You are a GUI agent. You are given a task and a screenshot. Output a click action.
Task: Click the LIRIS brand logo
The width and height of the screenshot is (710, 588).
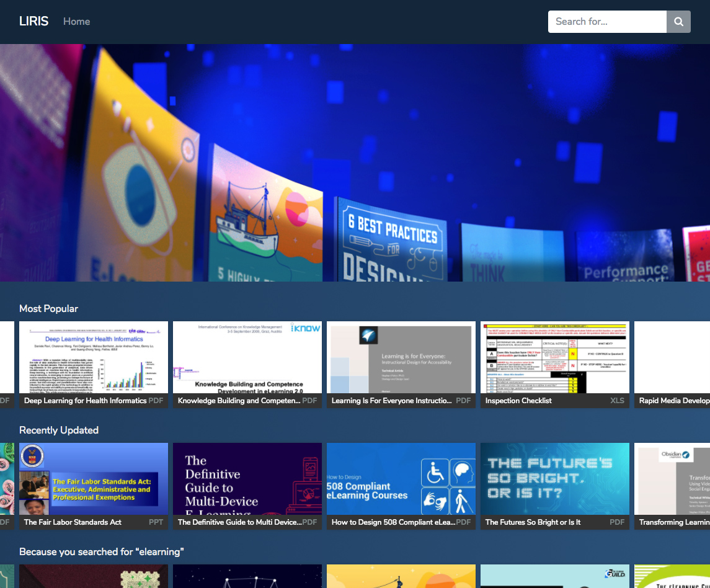(x=33, y=21)
